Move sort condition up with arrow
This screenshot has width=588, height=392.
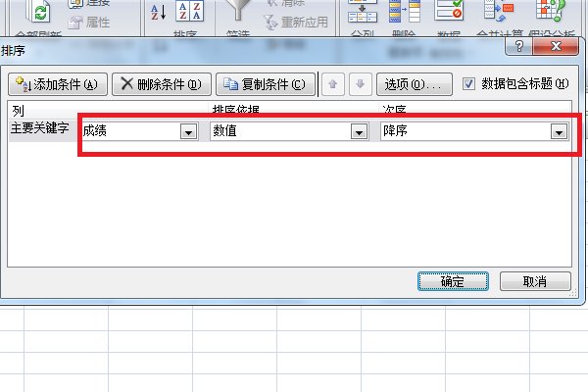tap(333, 84)
